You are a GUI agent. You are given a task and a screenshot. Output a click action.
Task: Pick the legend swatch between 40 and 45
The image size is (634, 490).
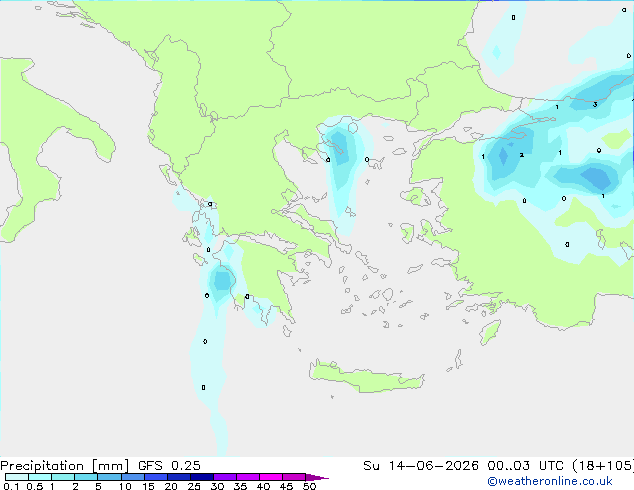[271, 477]
